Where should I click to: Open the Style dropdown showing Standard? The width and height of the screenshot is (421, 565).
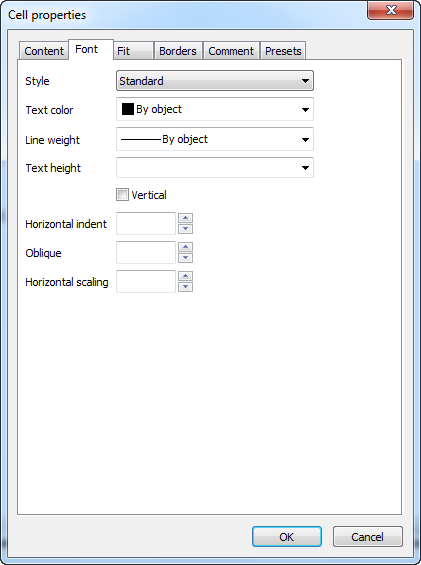coord(215,81)
